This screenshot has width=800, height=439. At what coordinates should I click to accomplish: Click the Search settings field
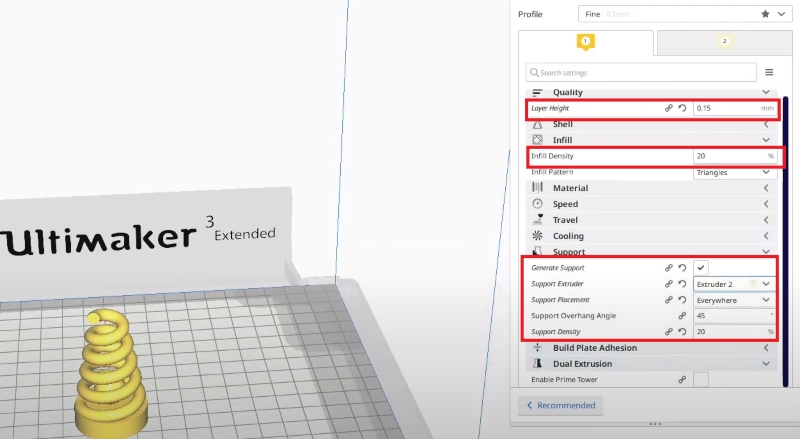pos(641,72)
